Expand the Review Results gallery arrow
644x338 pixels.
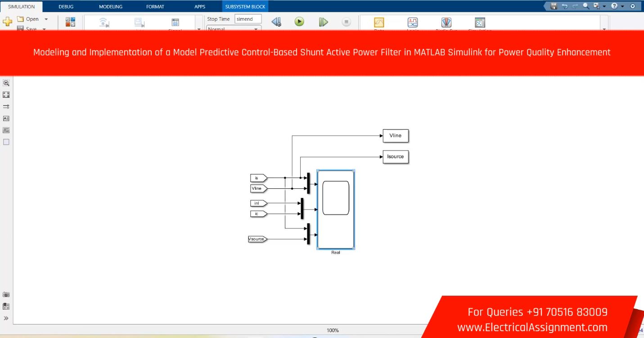click(x=604, y=29)
